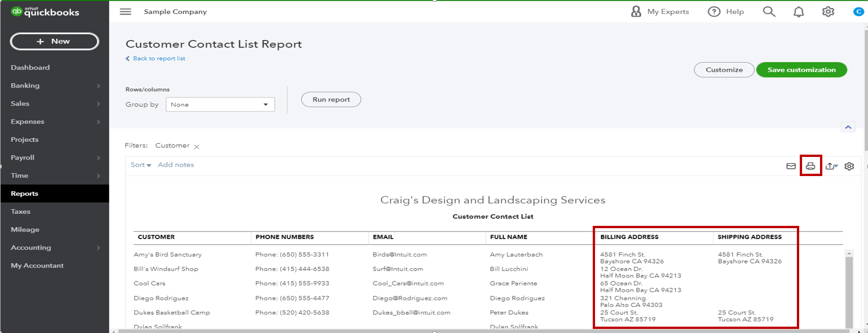This screenshot has width=868, height=333.
Task: Open the search magnifier icon
Action: click(x=769, y=12)
